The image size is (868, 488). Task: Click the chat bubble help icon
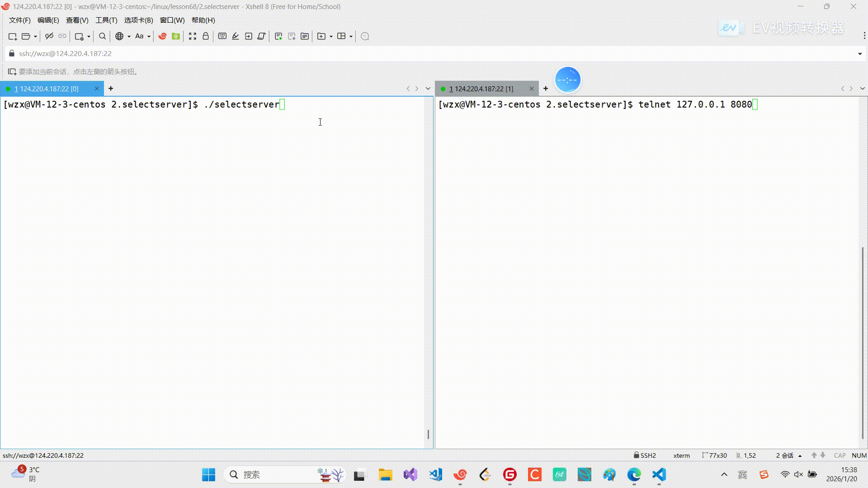[x=365, y=36]
